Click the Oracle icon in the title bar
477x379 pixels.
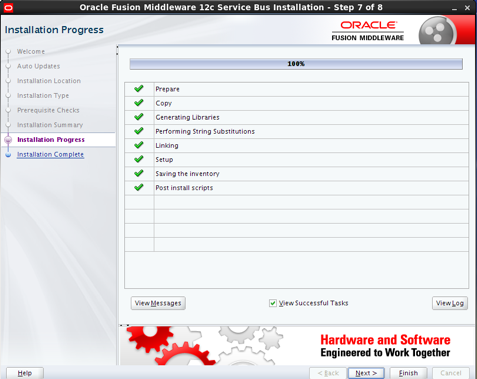tap(8, 7)
